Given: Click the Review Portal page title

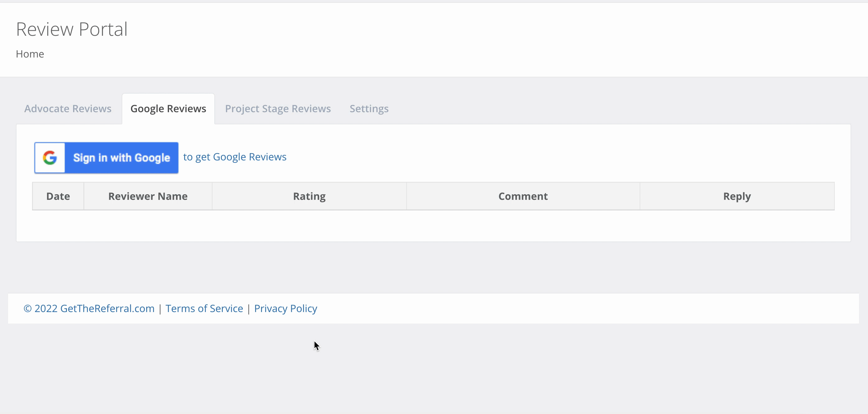Looking at the screenshot, I should pyautogui.click(x=72, y=29).
